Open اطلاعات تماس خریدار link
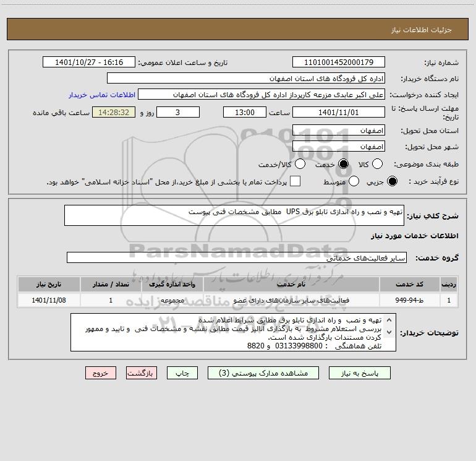Viewport: 476px width, 461px height. [102, 95]
